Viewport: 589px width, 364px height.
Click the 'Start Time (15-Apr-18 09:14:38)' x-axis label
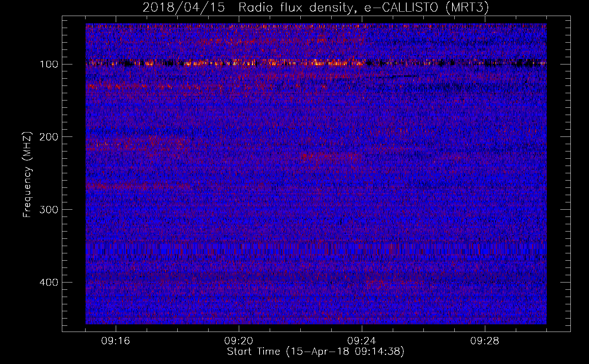316,352
